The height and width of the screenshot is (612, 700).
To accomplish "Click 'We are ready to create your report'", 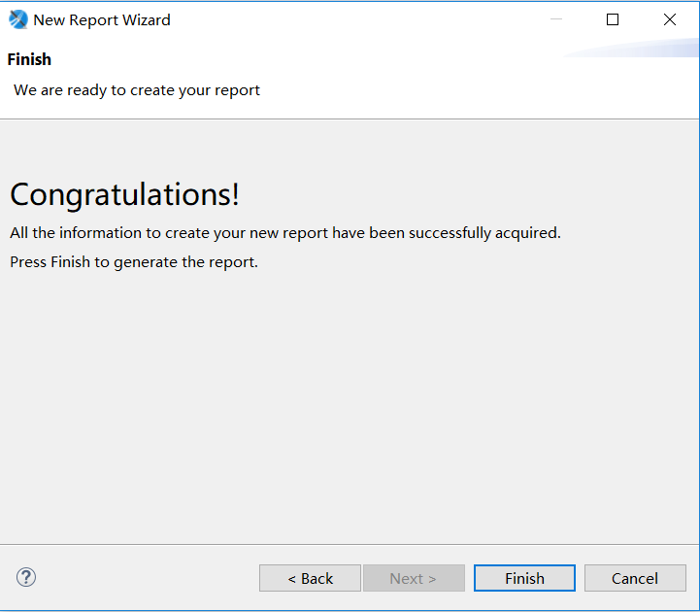I will pos(137,90).
